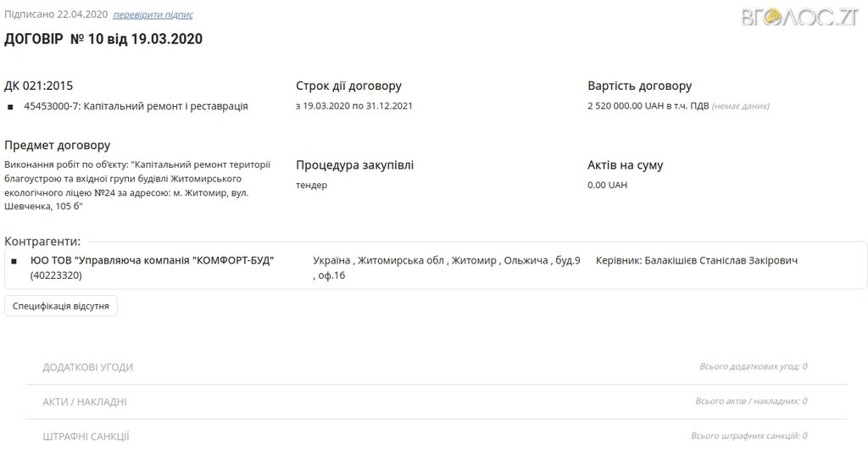Click the square bullet beside КОМФОРТ-БУД contractor
This screenshot has height=450, width=868.
14,261
